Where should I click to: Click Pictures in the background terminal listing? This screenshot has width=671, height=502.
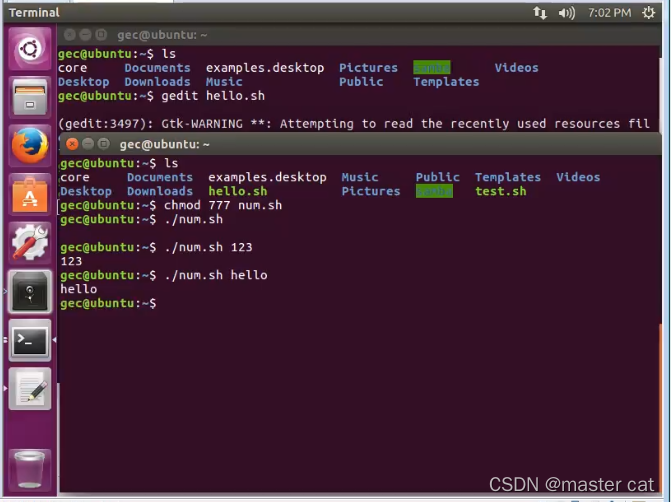[x=368, y=68]
